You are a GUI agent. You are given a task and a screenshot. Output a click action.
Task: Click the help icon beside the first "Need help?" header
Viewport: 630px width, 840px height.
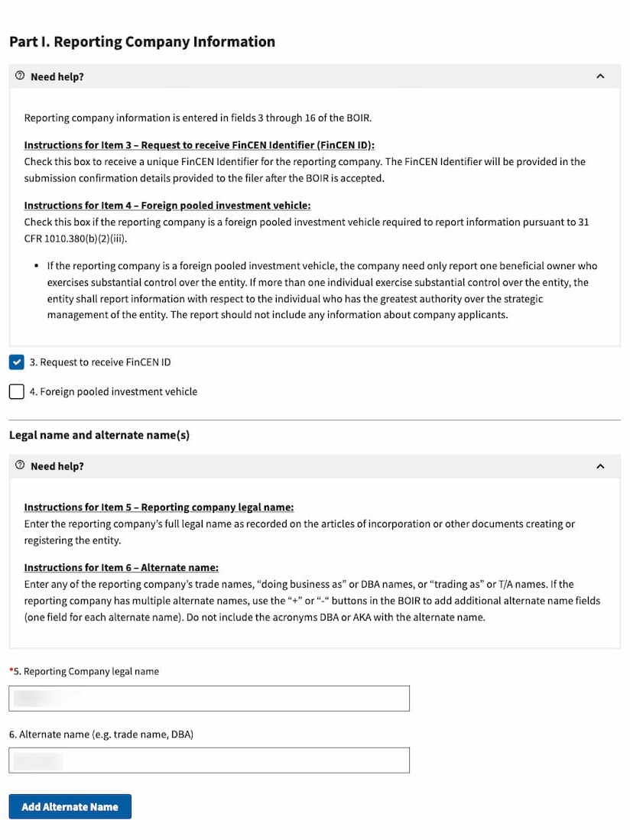[18, 76]
